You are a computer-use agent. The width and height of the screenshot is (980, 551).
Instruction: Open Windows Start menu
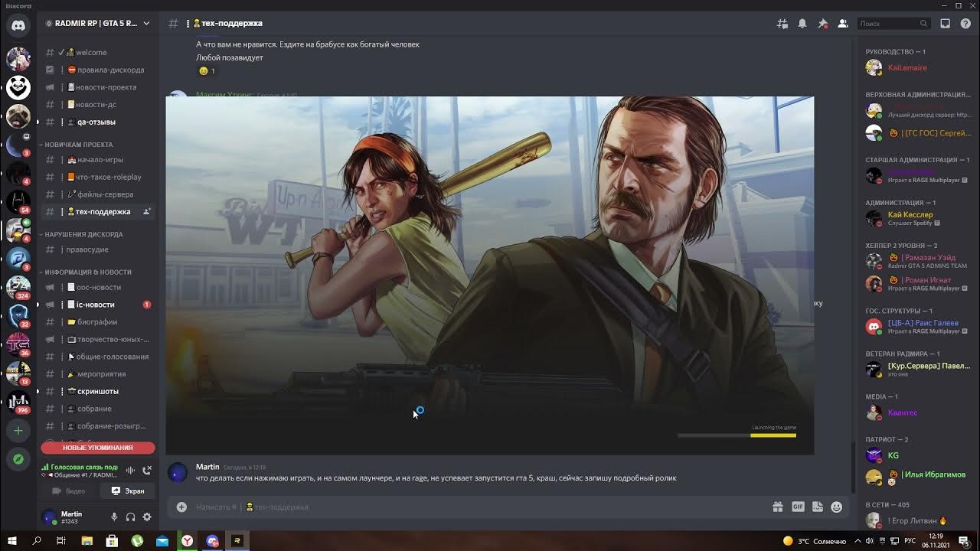12,541
